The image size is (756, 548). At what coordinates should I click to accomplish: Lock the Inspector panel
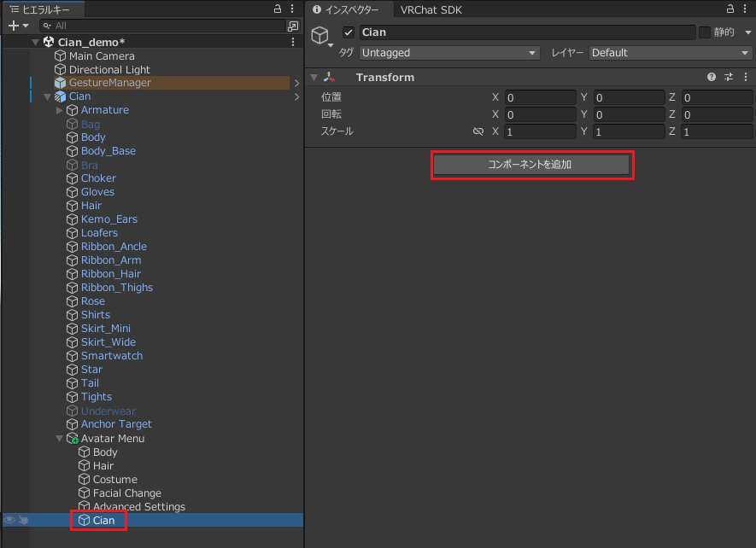[x=730, y=9]
